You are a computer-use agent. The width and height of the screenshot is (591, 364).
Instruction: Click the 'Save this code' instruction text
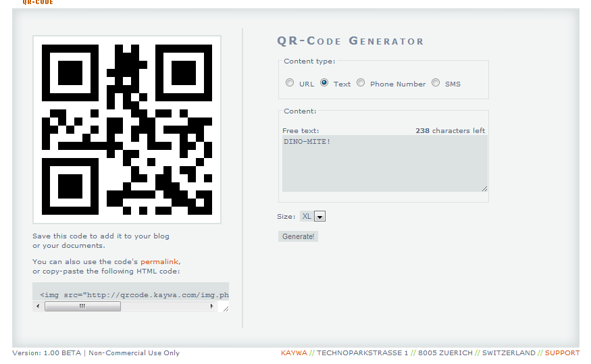101,241
